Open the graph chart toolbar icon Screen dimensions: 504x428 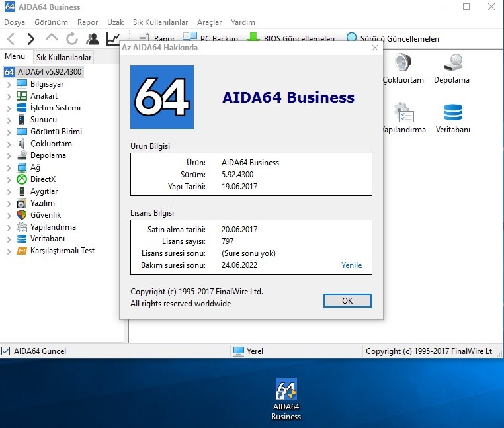coord(113,39)
